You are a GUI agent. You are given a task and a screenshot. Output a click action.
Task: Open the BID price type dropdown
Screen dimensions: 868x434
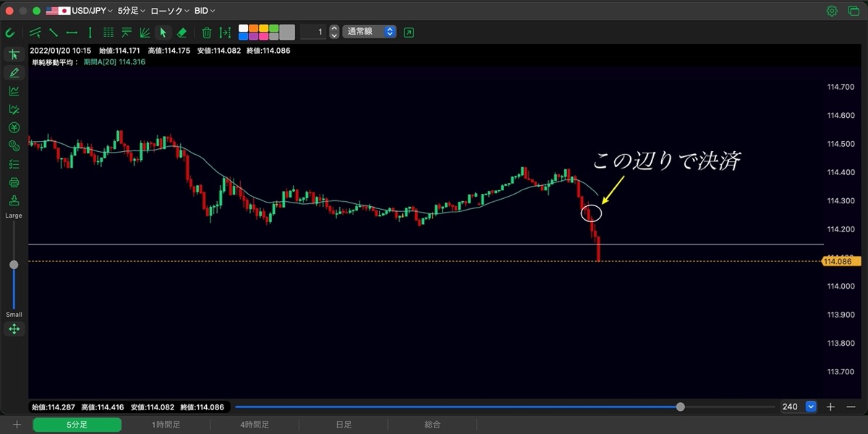click(x=205, y=11)
